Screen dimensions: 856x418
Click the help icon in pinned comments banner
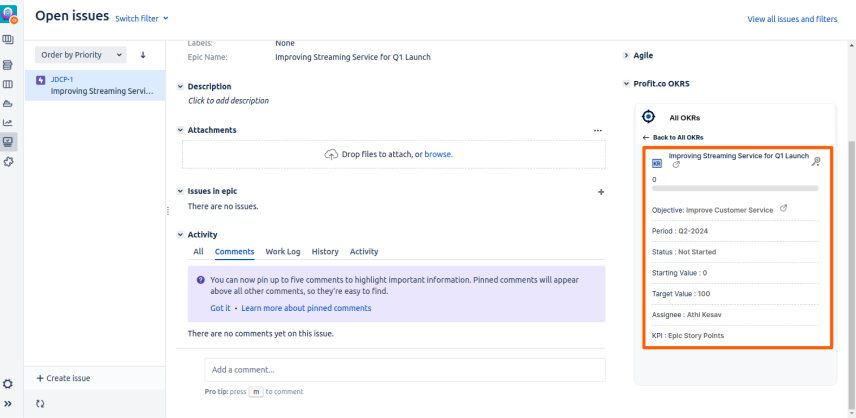(x=201, y=280)
